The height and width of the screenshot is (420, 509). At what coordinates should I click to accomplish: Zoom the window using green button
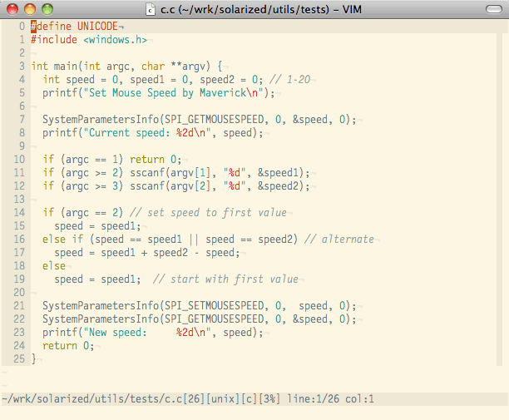pos(46,9)
